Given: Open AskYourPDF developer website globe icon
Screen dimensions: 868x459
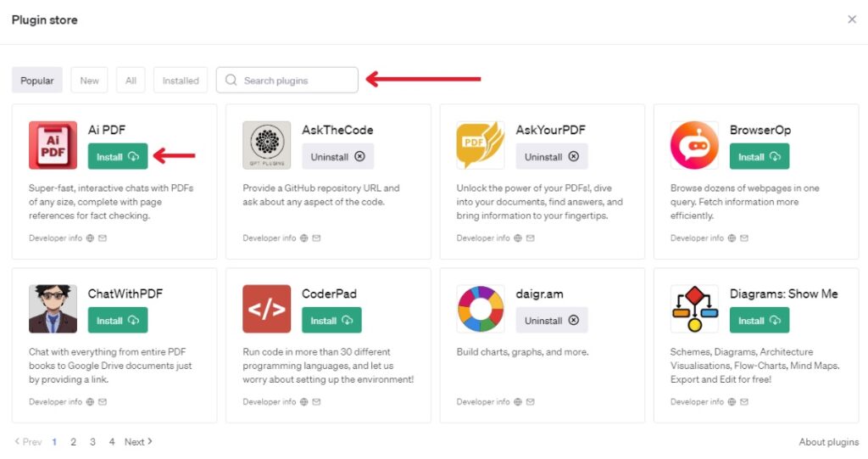Looking at the screenshot, I should tap(518, 238).
